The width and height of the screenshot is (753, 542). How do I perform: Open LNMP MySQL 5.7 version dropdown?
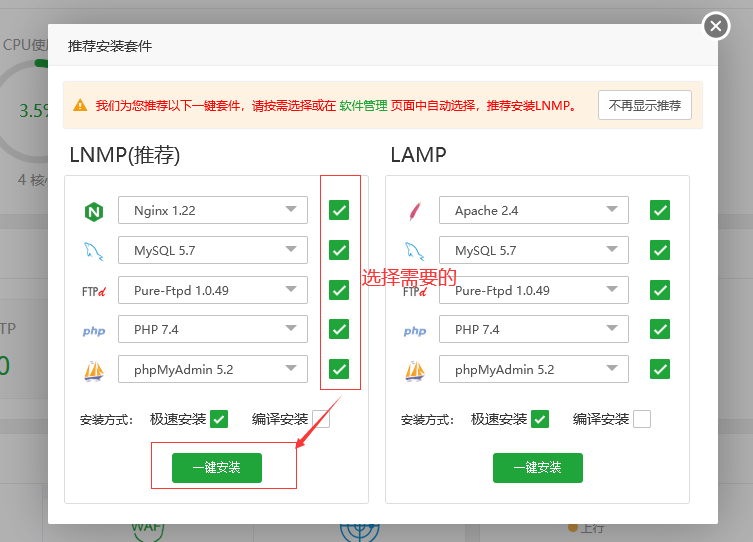(213, 250)
